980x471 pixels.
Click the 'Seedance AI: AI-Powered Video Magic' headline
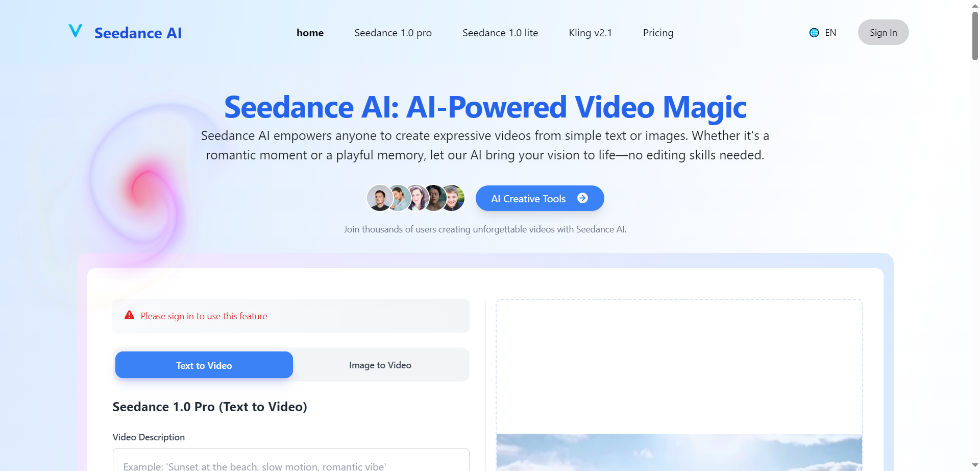coord(485,107)
